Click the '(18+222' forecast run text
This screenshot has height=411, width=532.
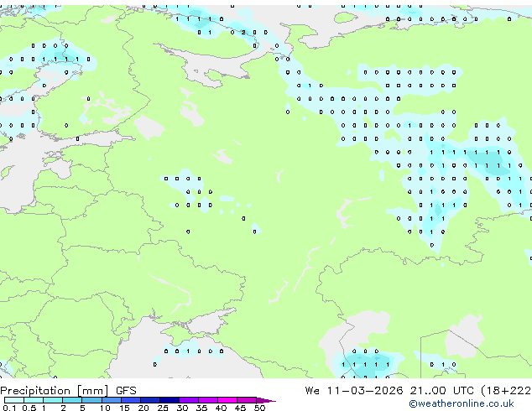(506, 391)
